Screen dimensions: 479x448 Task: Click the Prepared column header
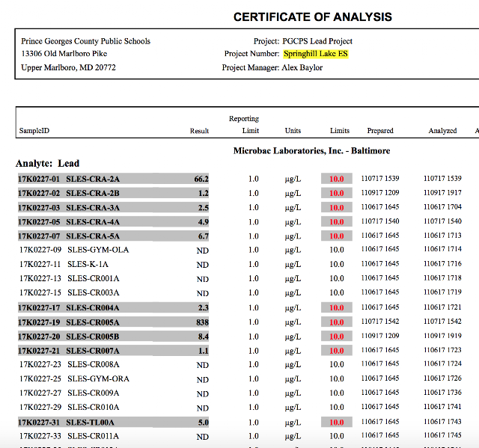[x=380, y=131]
